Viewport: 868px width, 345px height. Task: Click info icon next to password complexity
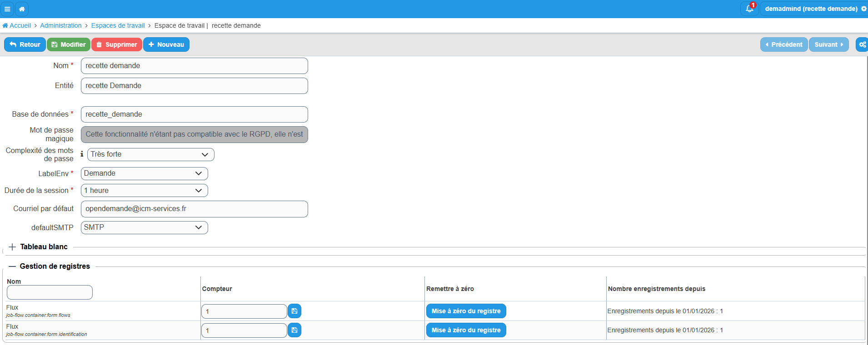pos(82,154)
